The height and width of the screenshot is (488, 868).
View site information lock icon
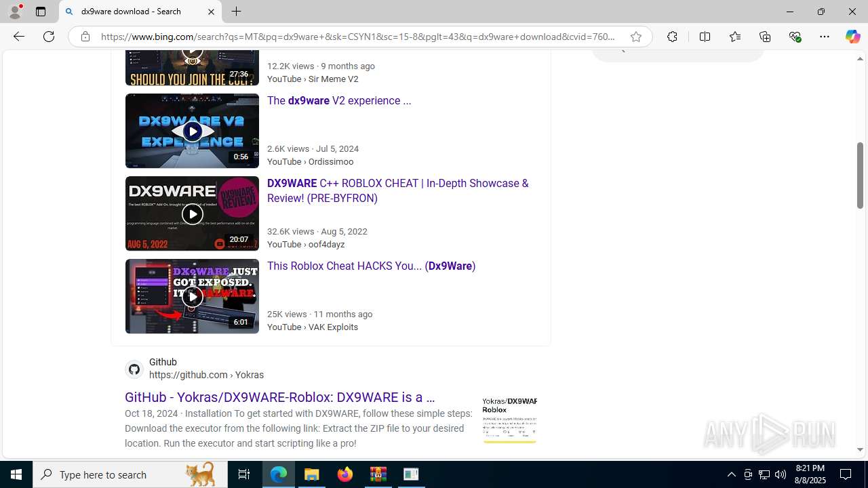click(x=85, y=37)
